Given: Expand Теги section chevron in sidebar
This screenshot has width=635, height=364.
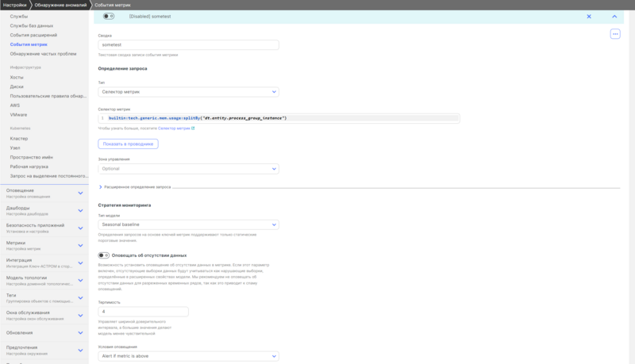Looking at the screenshot, I should click(x=80, y=297).
